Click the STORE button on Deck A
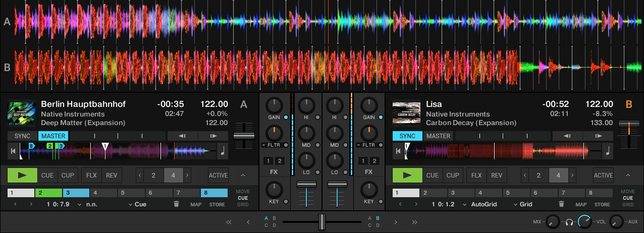 (x=217, y=204)
